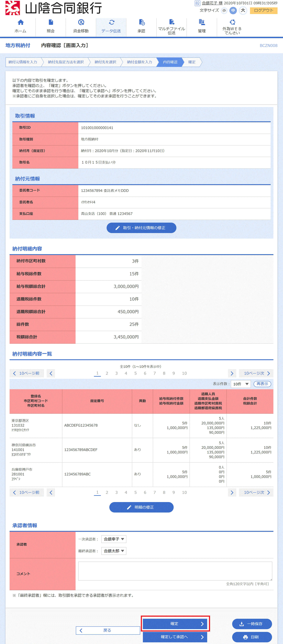Select page 10 in upper pagination
The width and height of the screenshot is (283, 644).
click(184, 373)
